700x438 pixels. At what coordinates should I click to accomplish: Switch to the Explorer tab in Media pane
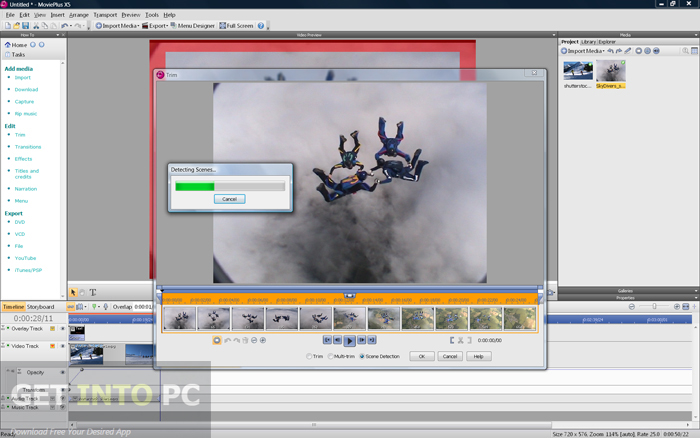(x=607, y=42)
